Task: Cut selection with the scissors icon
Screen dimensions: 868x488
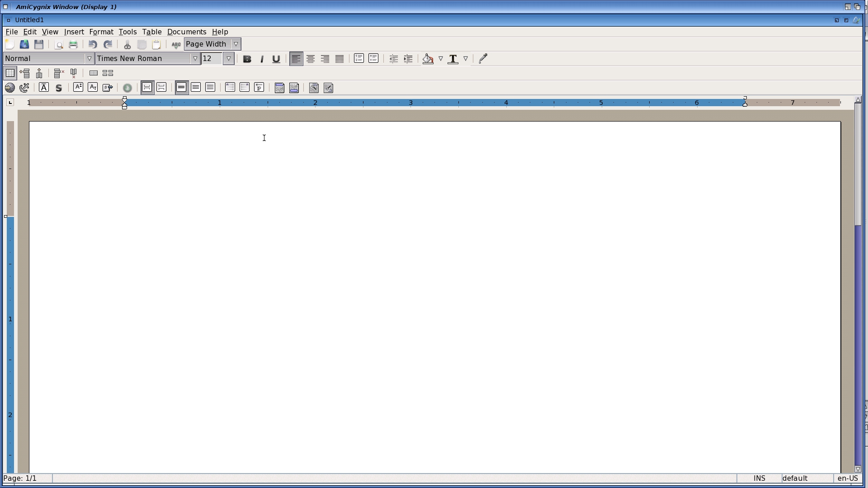Action: pos(127,44)
